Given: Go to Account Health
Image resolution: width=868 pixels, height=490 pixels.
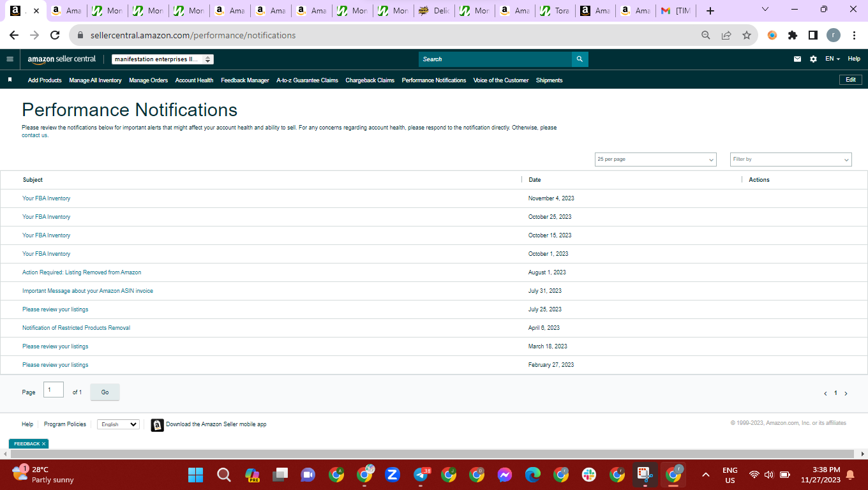Looking at the screenshot, I should click(x=194, y=80).
